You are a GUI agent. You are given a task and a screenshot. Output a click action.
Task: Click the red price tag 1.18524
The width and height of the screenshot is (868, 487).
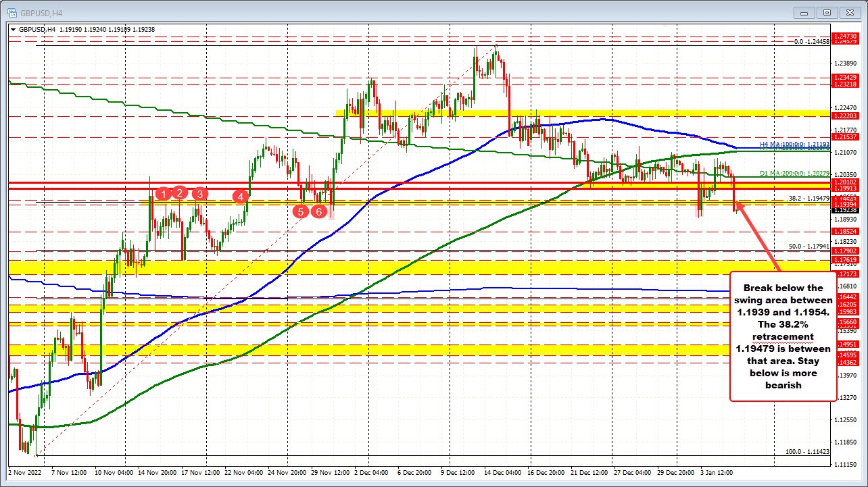coord(846,231)
